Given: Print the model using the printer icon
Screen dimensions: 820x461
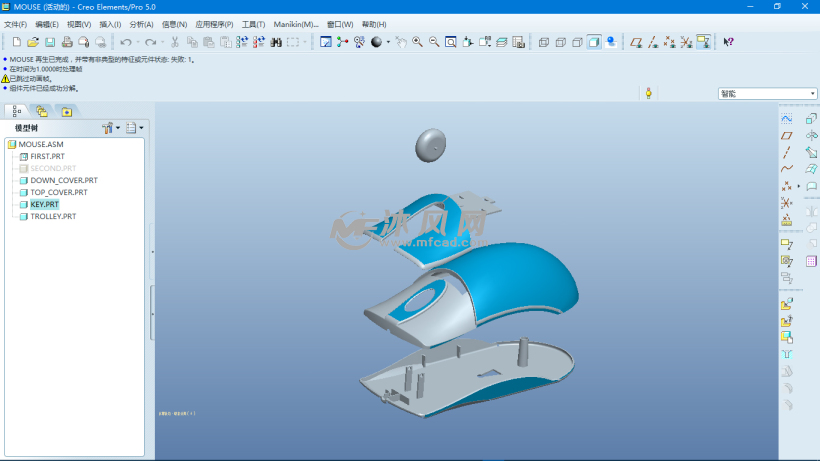Looking at the screenshot, I should coord(67,42).
